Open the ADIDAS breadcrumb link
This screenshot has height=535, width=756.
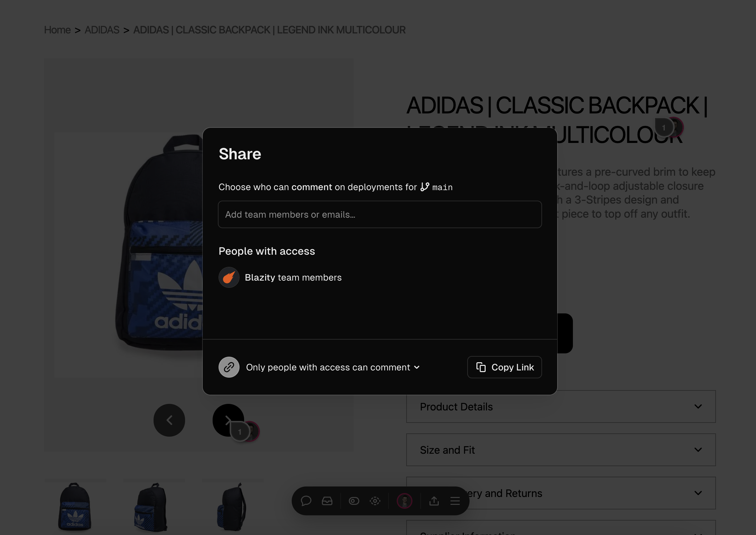(102, 30)
